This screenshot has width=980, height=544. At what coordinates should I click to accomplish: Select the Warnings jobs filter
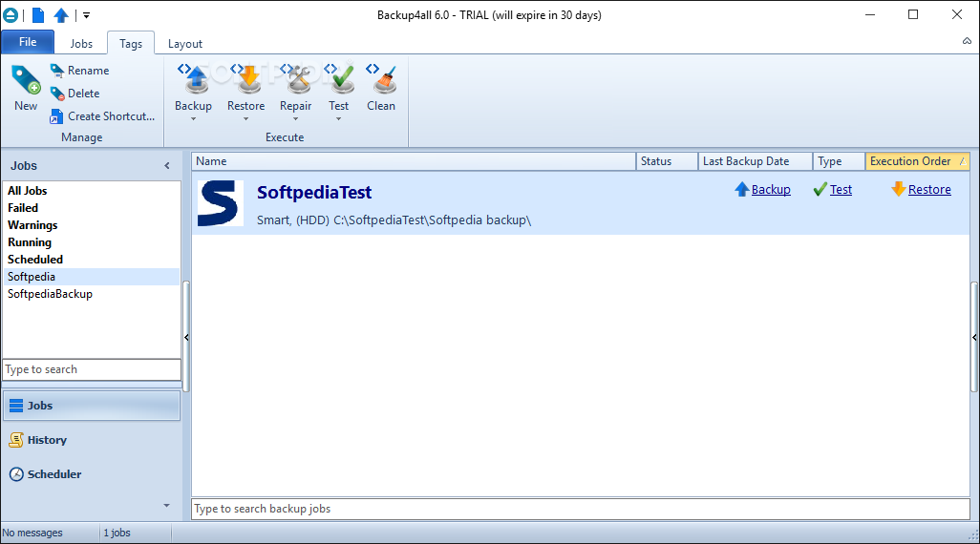92,225
